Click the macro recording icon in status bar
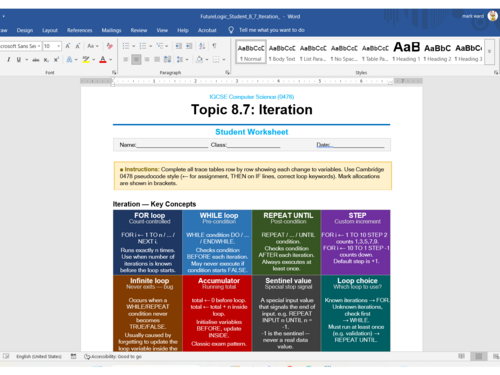Image resolution: width=500 pixels, height=375 pixels. [x=73, y=356]
